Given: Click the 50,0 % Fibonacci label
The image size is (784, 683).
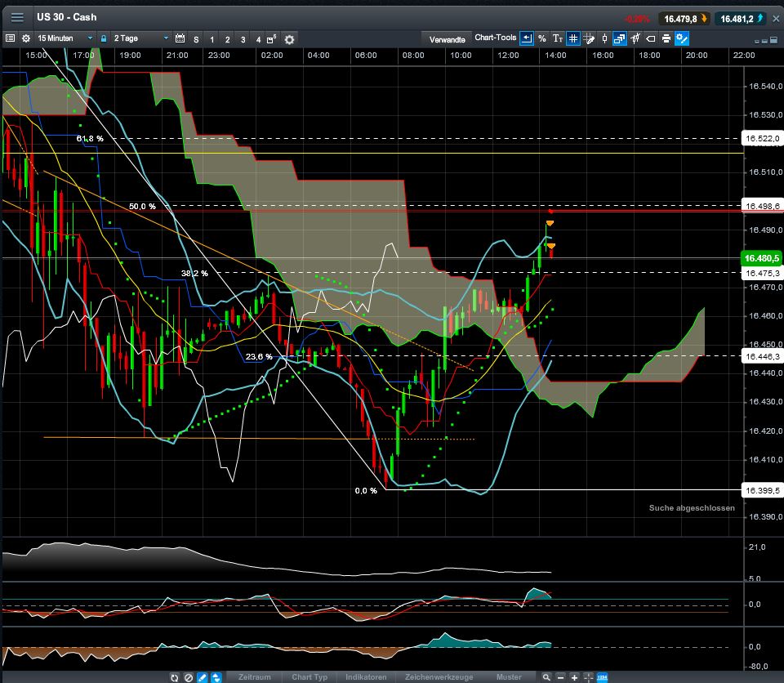Looking at the screenshot, I should 142,206.
